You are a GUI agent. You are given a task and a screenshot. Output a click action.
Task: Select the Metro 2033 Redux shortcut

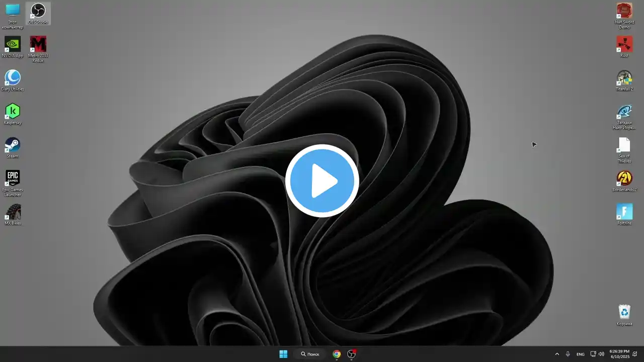38,49
